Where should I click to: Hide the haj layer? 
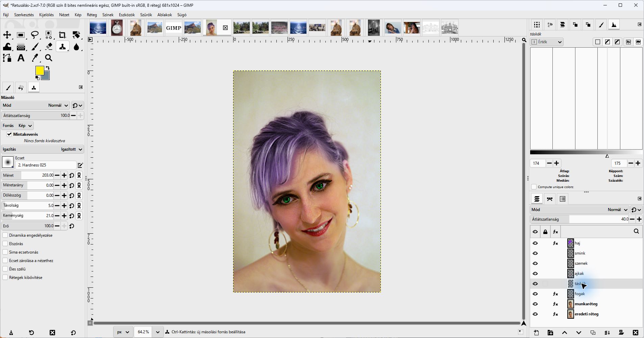click(x=535, y=243)
